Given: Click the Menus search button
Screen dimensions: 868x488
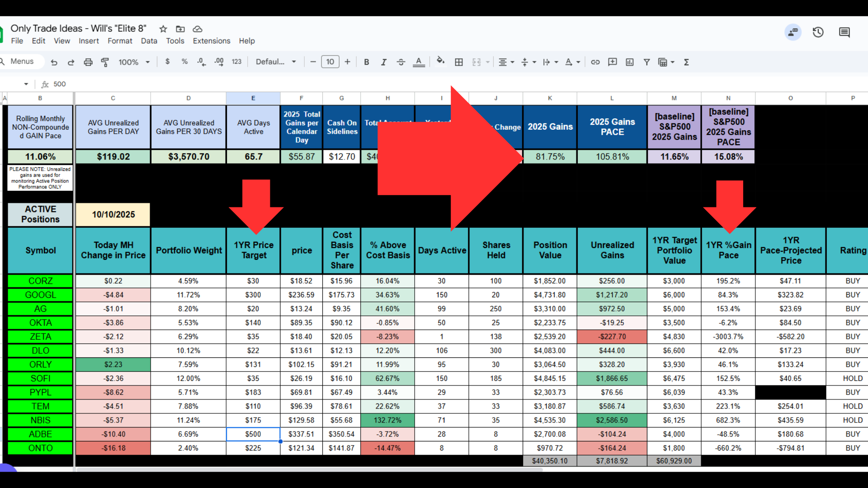Looking at the screenshot, I should click(21, 61).
